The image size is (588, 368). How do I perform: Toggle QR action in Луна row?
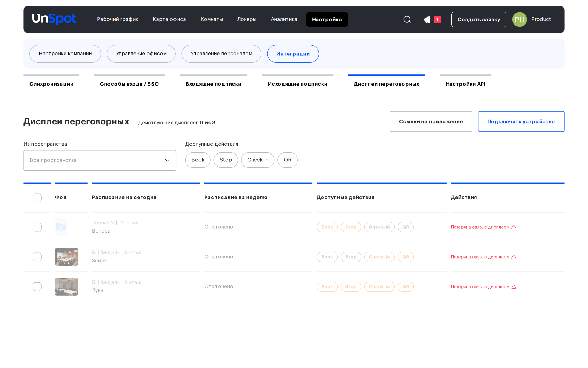pyautogui.click(x=406, y=287)
